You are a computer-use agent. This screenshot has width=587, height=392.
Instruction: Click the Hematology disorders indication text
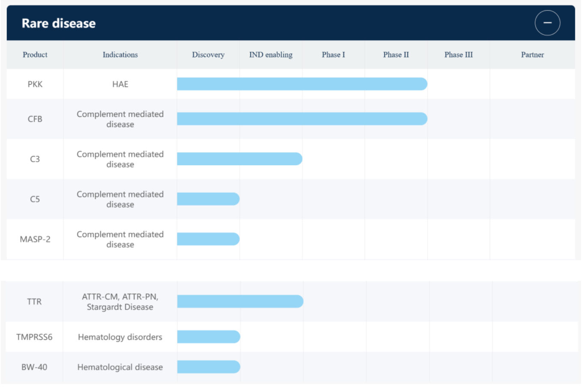tap(120, 337)
